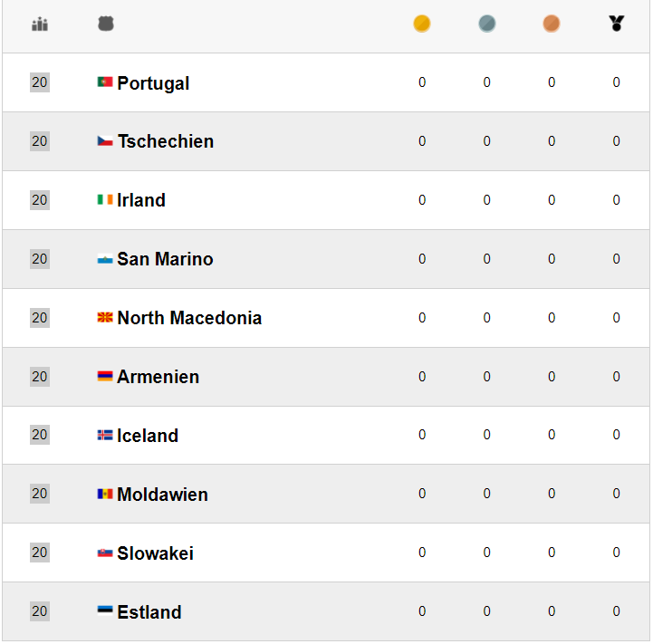Select the San Marino country name
Image resolution: width=653 pixels, height=644 pixels.
[165, 259]
